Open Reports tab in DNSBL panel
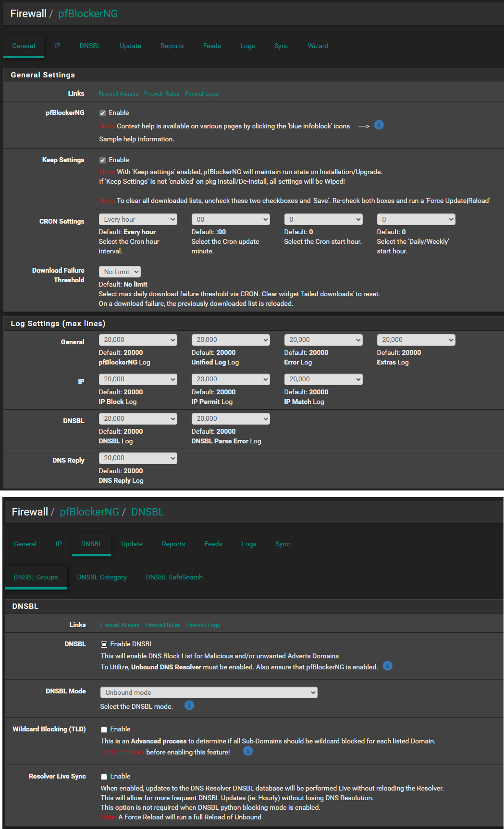This screenshot has height=829, width=504. [173, 544]
